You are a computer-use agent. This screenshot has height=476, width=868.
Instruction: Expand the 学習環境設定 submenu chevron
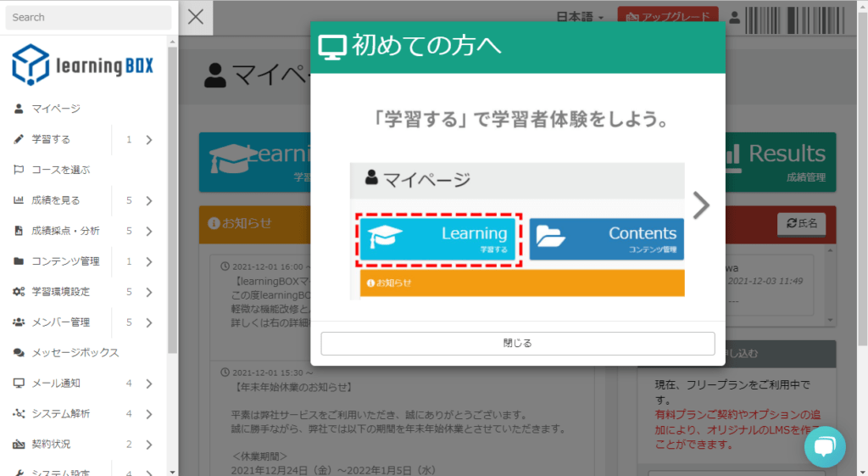pos(149,292)
